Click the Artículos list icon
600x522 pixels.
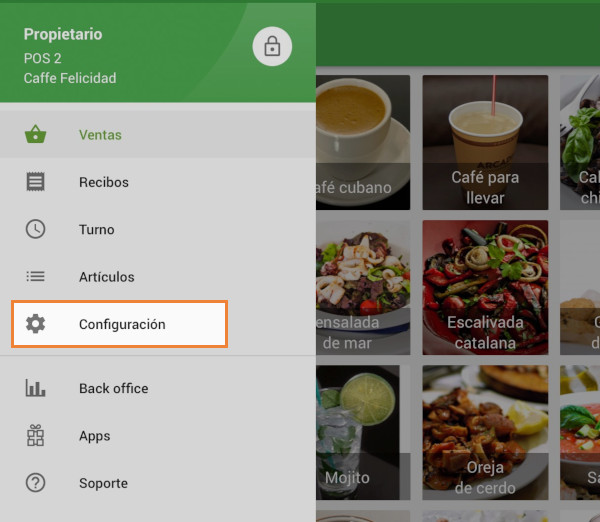36,277
